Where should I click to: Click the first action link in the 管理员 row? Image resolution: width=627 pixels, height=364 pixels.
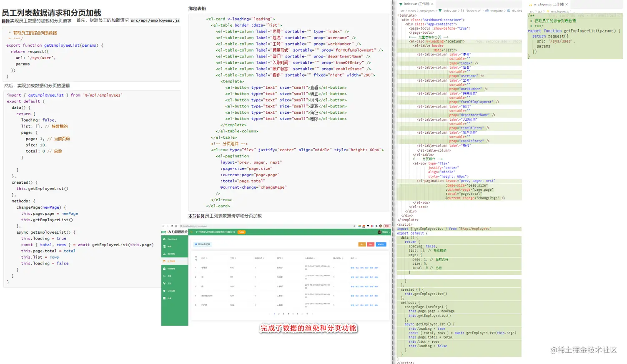pos(352,268)
